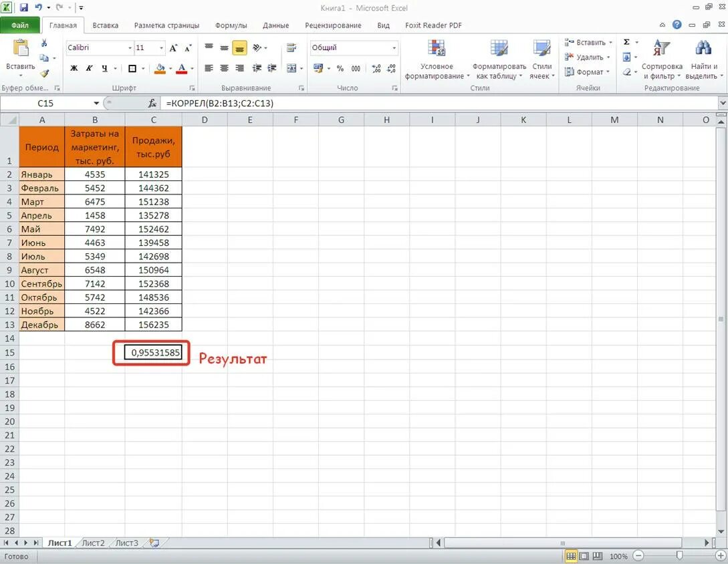
Task: Toggle middle vertical alignment
Action: pyautogui.click(x=224, y=48)
